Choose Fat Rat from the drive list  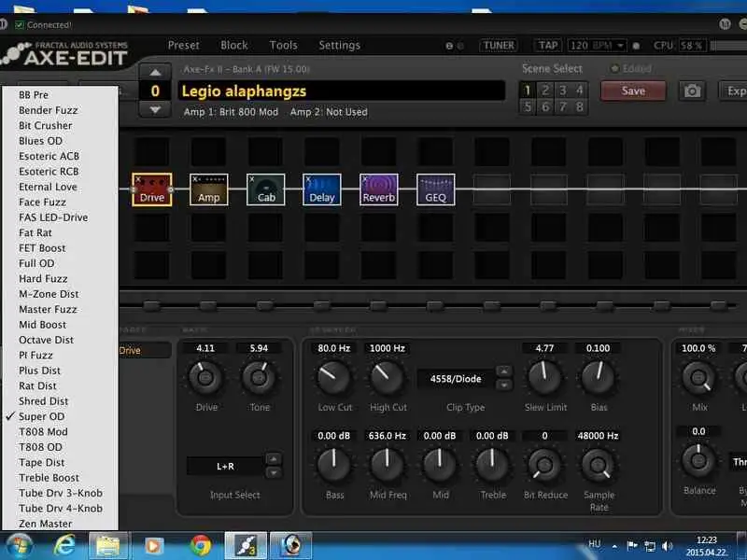tap(61, 232)
